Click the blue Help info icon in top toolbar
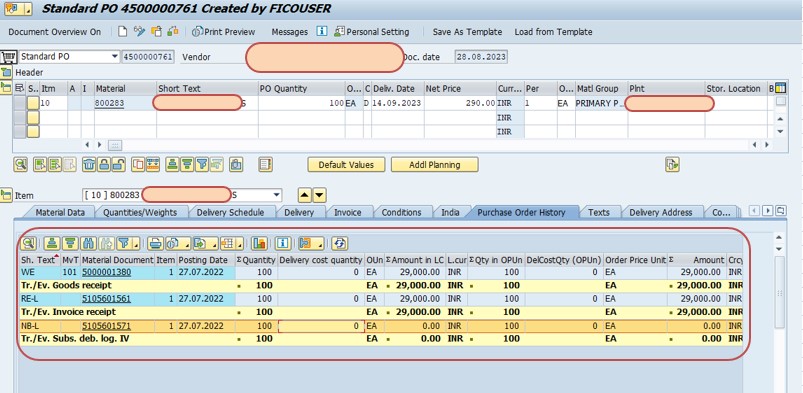 322,32
